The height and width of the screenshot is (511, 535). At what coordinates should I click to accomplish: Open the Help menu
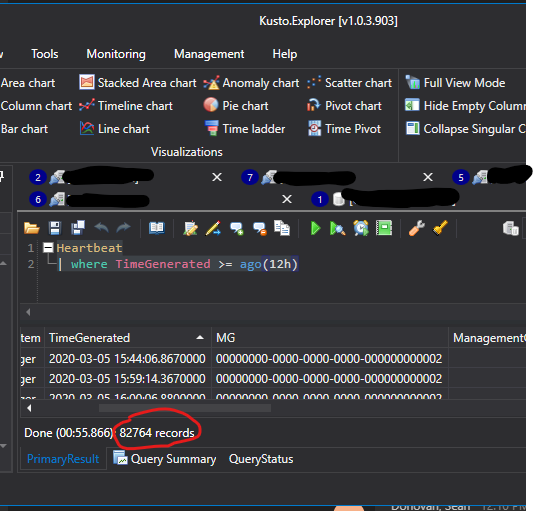click(x=285, y=54)
